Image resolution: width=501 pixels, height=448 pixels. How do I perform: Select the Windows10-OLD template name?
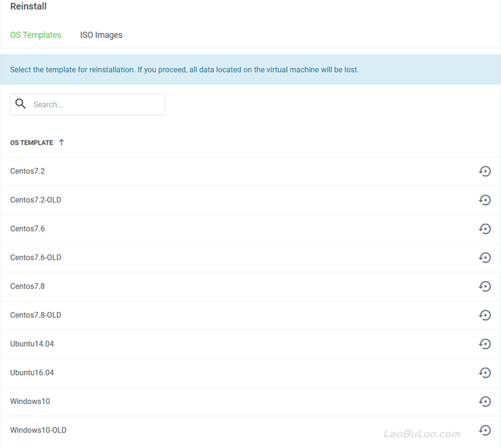(39, 430)
